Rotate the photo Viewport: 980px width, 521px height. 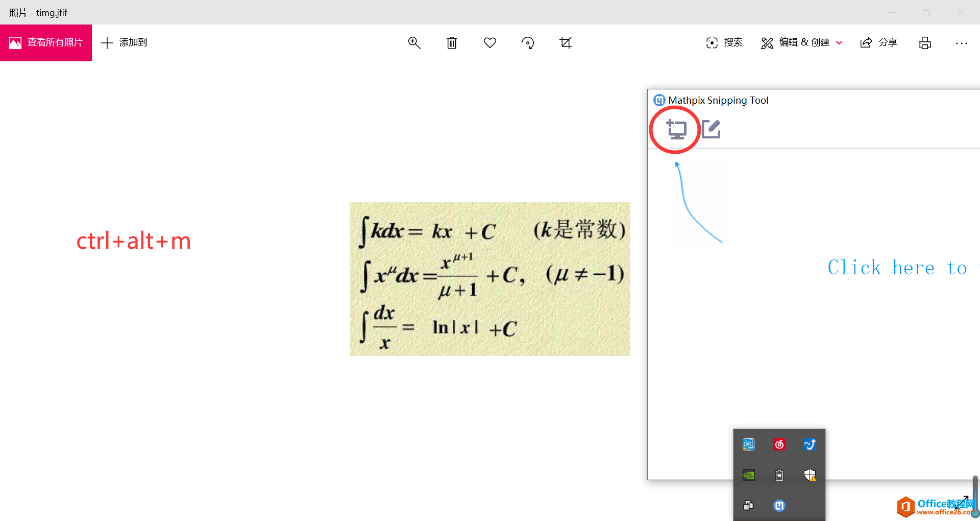pos(528,43)
